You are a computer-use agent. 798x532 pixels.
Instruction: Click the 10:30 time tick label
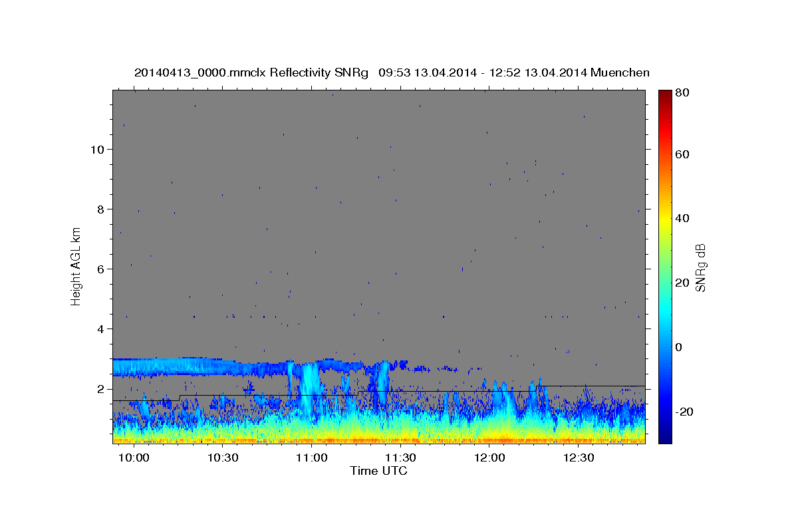(x=223, y=458)
